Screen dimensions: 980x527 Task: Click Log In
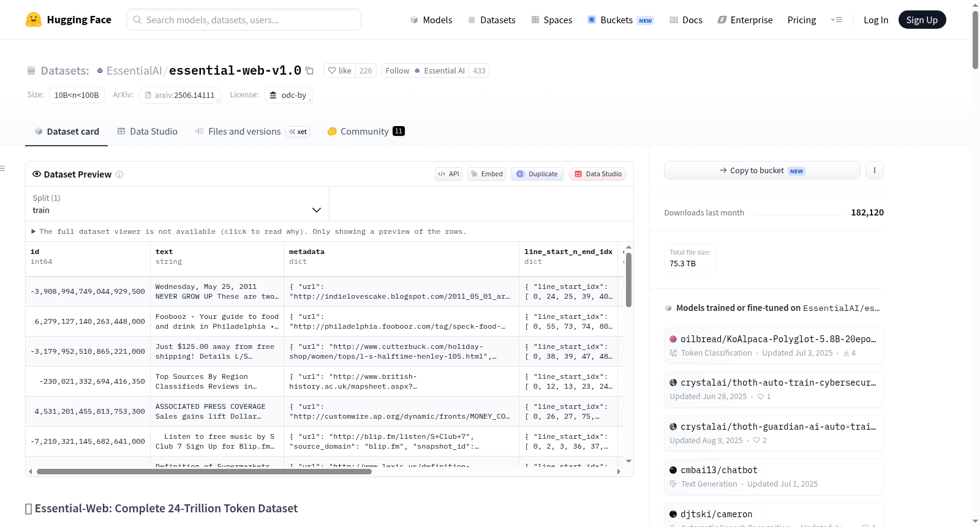click(876, 20)
